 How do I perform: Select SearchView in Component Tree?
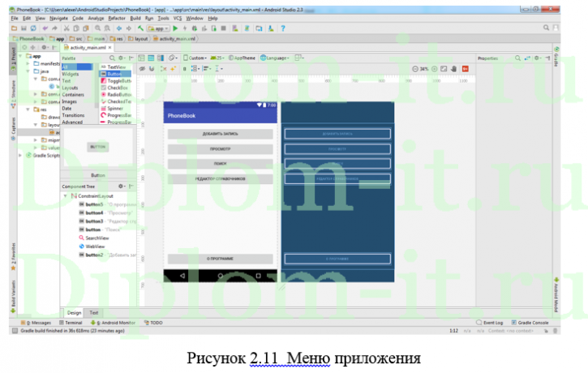pos(94,238)
